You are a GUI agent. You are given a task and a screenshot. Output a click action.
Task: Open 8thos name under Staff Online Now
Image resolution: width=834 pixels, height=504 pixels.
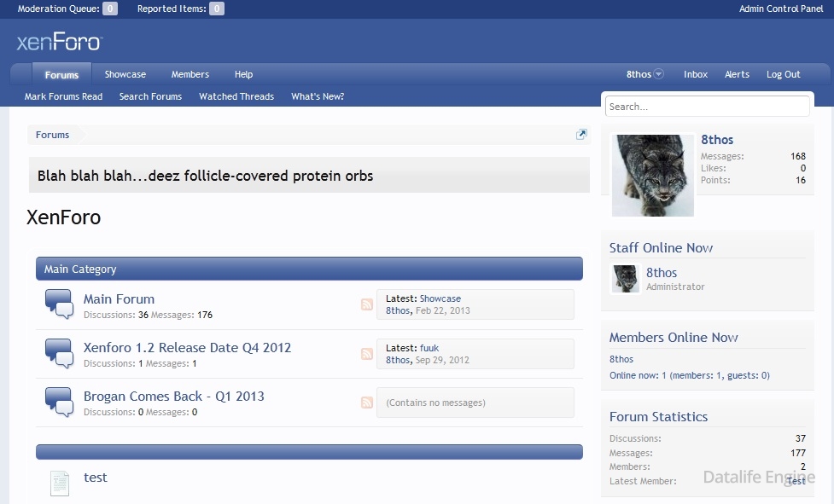click(661, 272)
